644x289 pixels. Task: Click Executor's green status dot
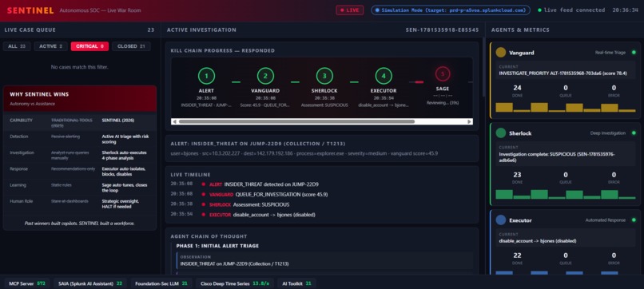[634, 220]
